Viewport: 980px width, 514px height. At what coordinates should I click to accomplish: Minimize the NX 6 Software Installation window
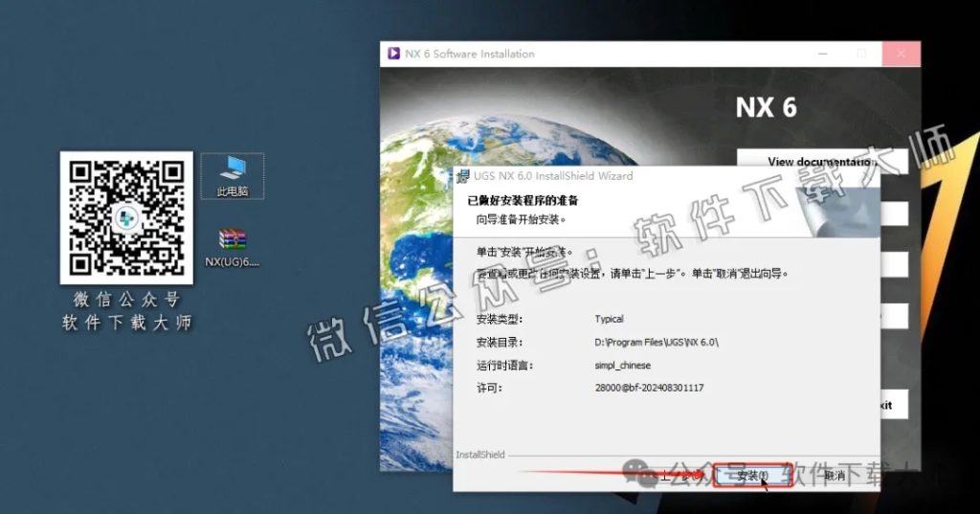pyautogui.click(x=822, y=54)
